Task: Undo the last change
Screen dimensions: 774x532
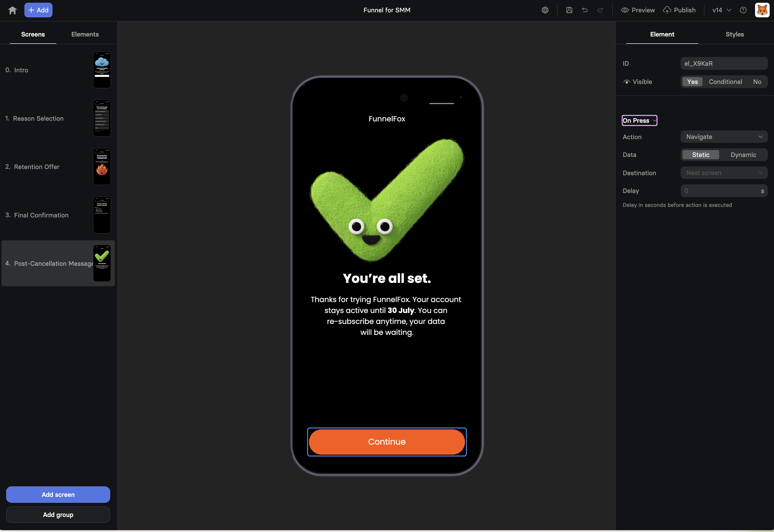Action: point(585,10)
